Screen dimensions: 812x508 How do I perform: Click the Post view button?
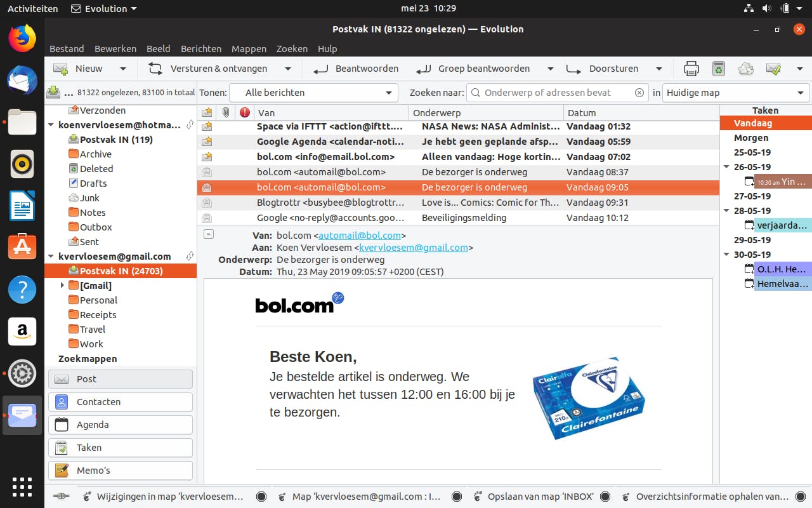pos(121,379)
